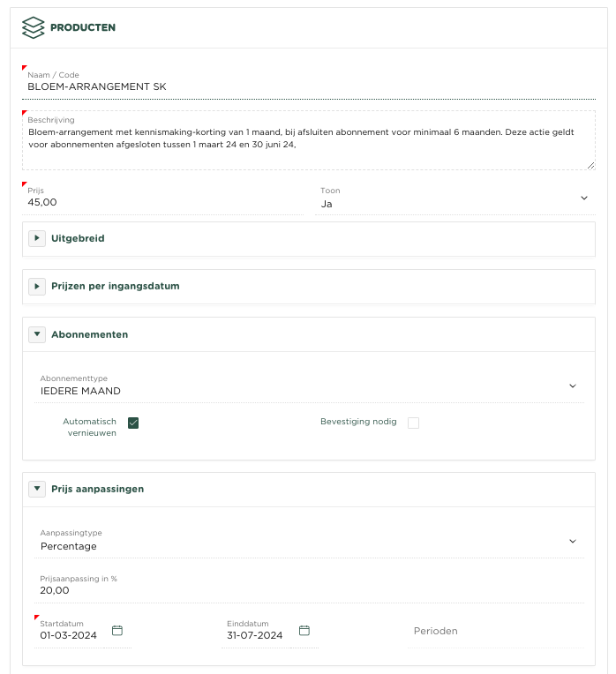Image resolution: width=616 pixels, height=674 pixels.
Task: Click the Naam / Code input field
Action: click(309, 87)
